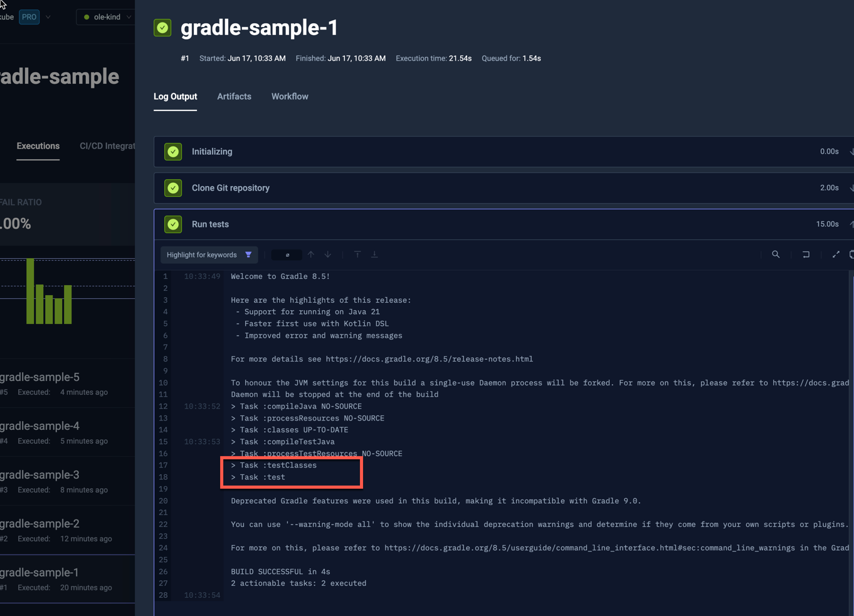Open the log search magnifier
854x616 pixels.
click(776, 254)
